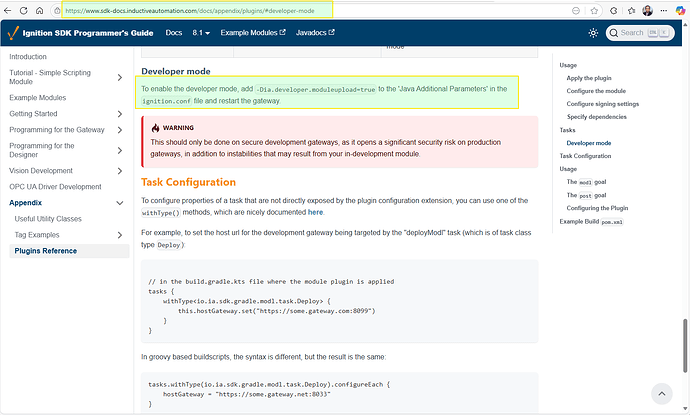
Task: Open Useful Utility Classes sidebar item
Action: tap(48, 219)
